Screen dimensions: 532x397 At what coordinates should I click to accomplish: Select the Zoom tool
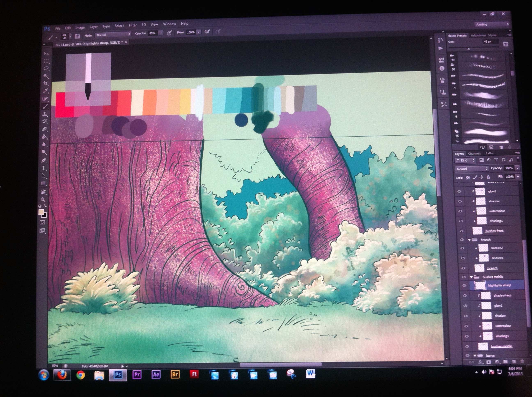pos(43,199)
